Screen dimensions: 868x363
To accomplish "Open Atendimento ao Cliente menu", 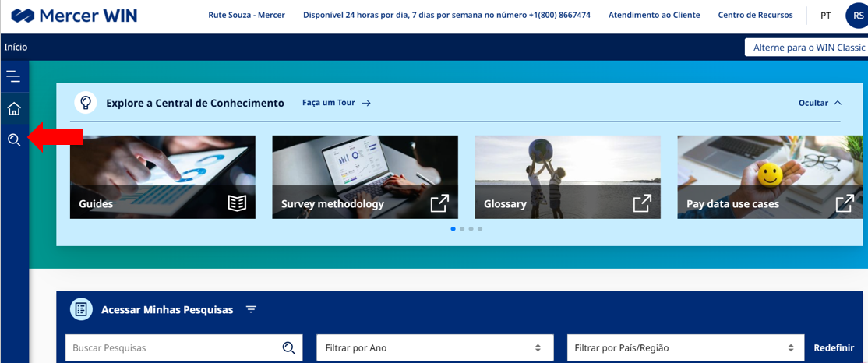I will click(654, 15).
